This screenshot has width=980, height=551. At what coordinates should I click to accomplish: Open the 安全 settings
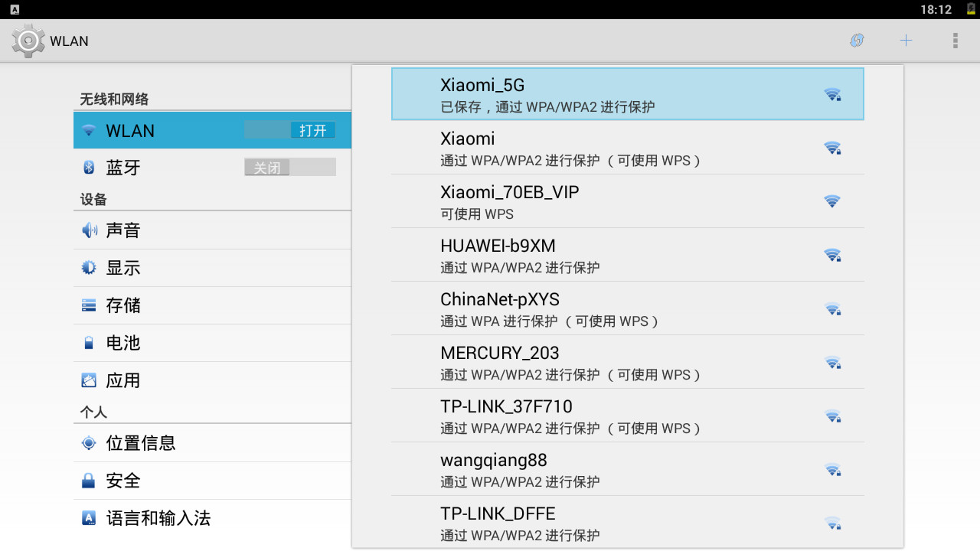(x=212, y=481)
